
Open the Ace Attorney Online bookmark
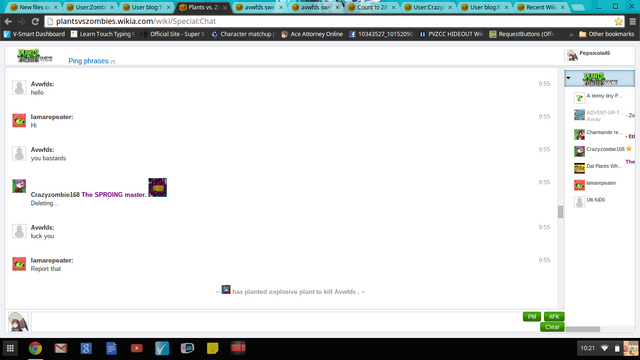(312, 34)
